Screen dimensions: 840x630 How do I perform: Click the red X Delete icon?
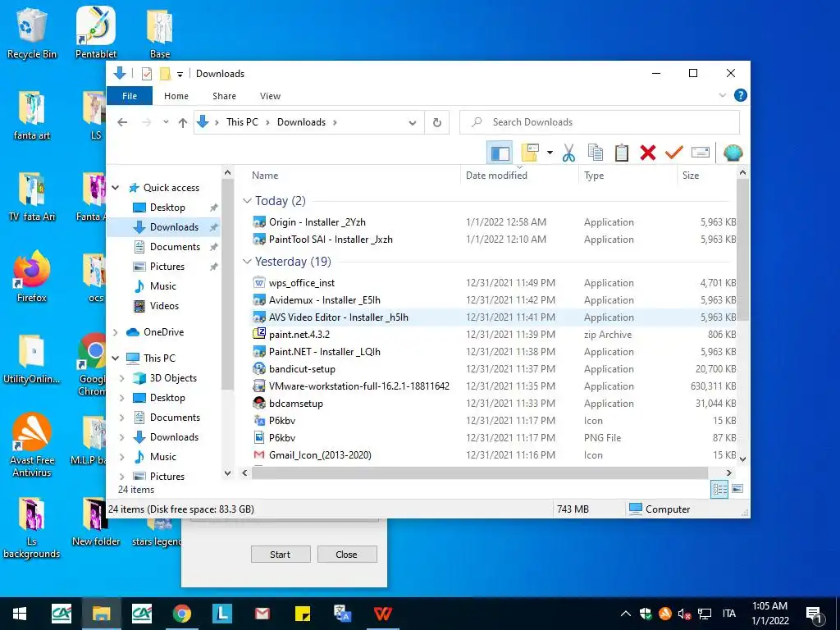[648, 153]
